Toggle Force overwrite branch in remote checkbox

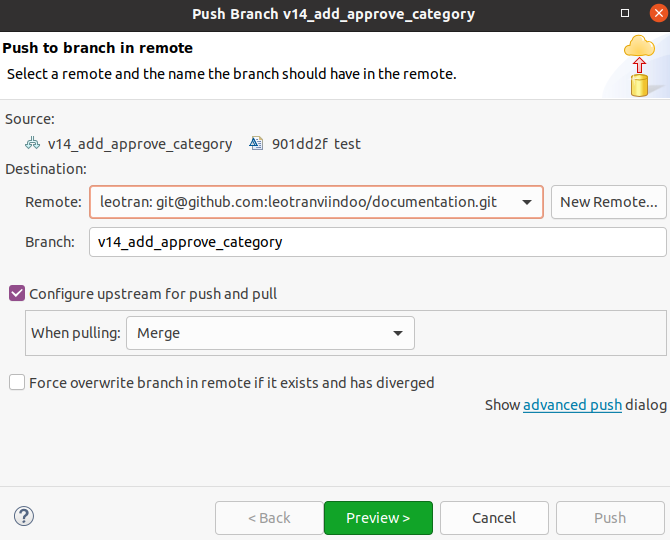[x=17, y=382]
